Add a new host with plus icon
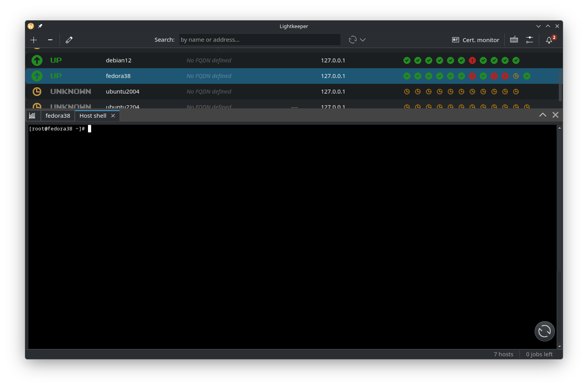The height and width of the screenshot is (389, 588). coord(34,40)
